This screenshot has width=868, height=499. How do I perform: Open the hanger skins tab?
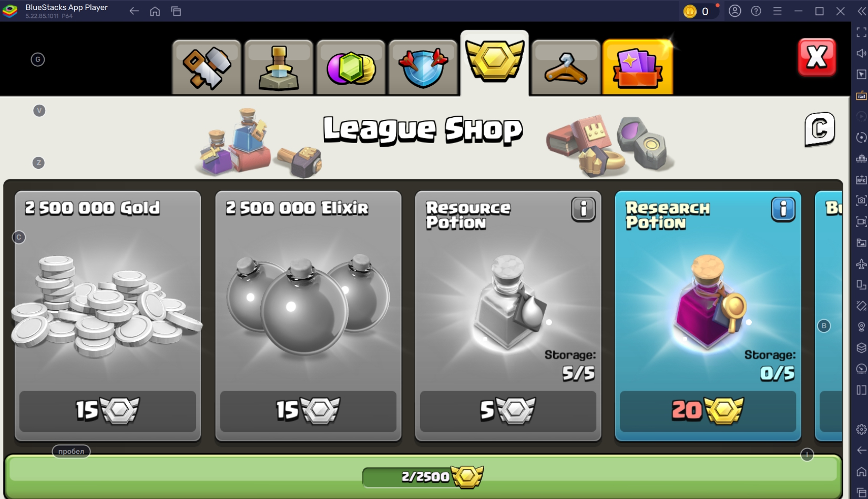[x=566, y=67]
